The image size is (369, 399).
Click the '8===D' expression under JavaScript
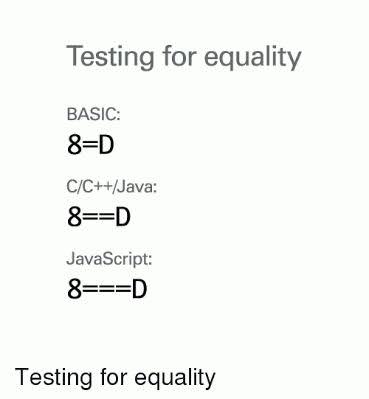107,289
